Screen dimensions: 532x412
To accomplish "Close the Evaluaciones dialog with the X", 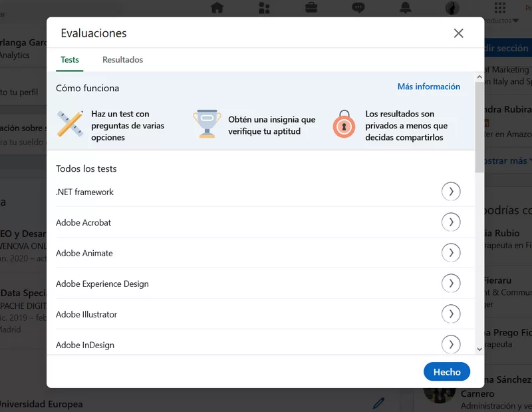I will pyautogui.click(x=458, y=33).
